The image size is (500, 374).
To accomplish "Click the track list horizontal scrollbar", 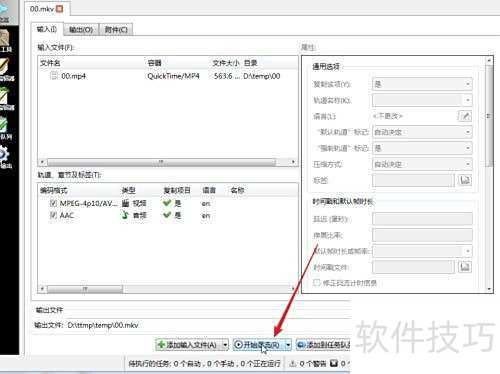I will (x=85, y=289).
